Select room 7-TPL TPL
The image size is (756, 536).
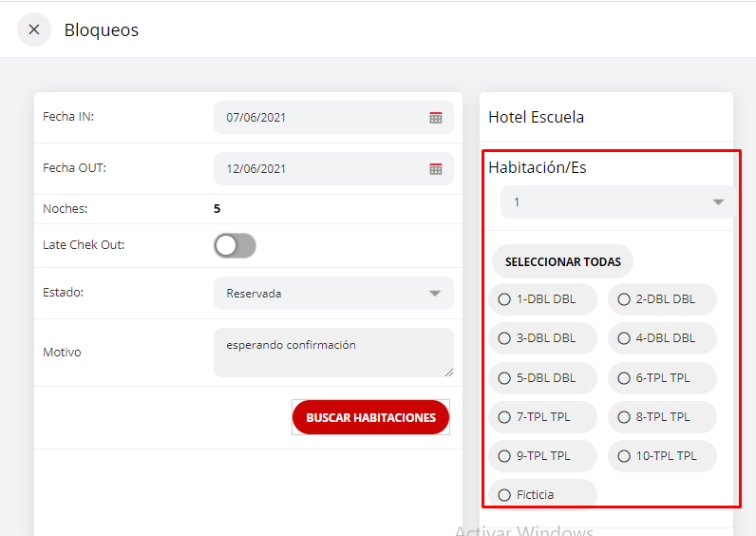(x=505, y=417)
